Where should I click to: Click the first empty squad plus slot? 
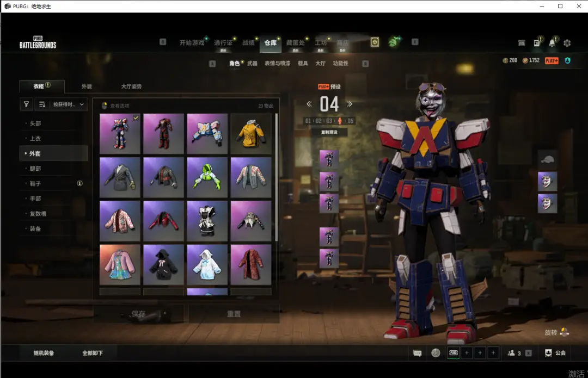[x=467, y=353]
